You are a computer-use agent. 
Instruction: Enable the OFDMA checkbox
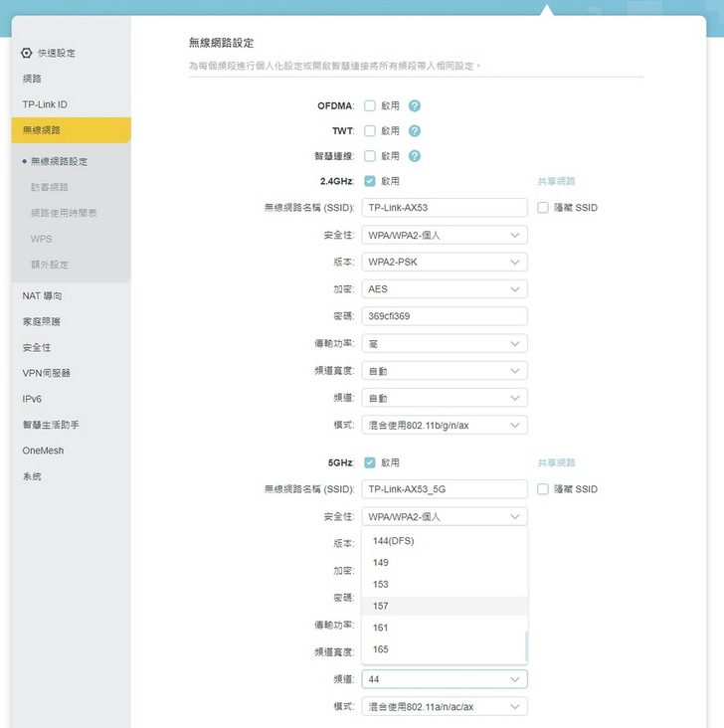pyautogui.click(x=369, y=105)
